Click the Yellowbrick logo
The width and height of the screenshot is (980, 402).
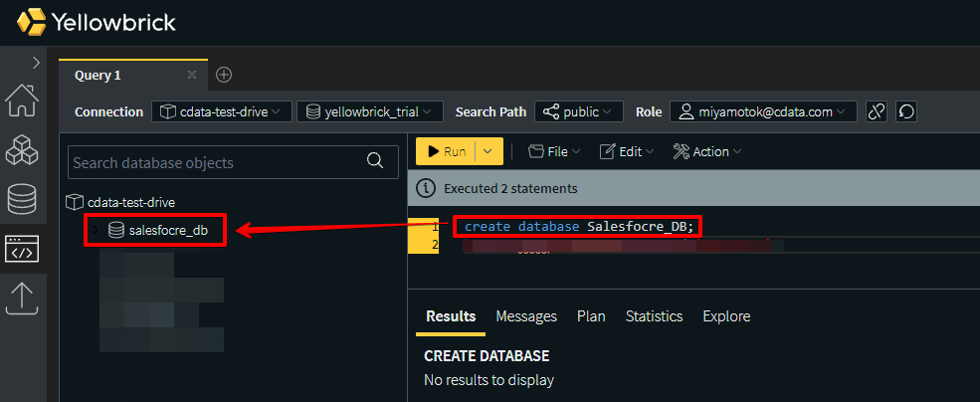point(97,23)
